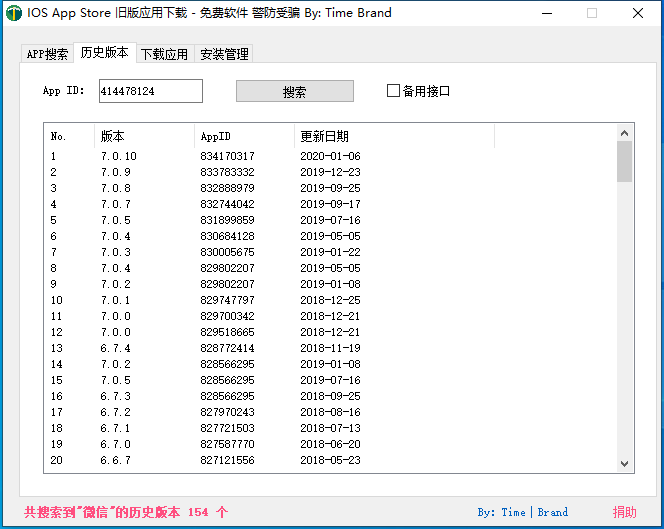Click the By: Time | Brand link
Viewport: 664px width, 529px height.
click(x=522, y=512)
